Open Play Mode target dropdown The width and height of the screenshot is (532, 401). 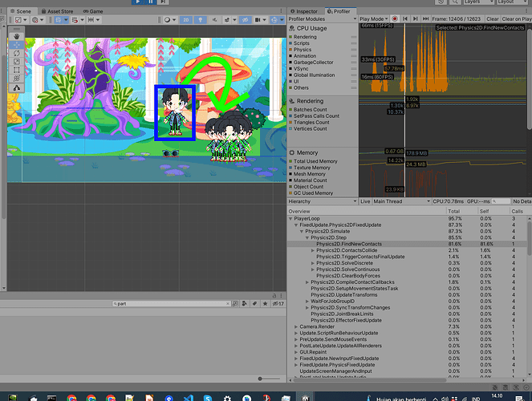[x=374, y=18]
